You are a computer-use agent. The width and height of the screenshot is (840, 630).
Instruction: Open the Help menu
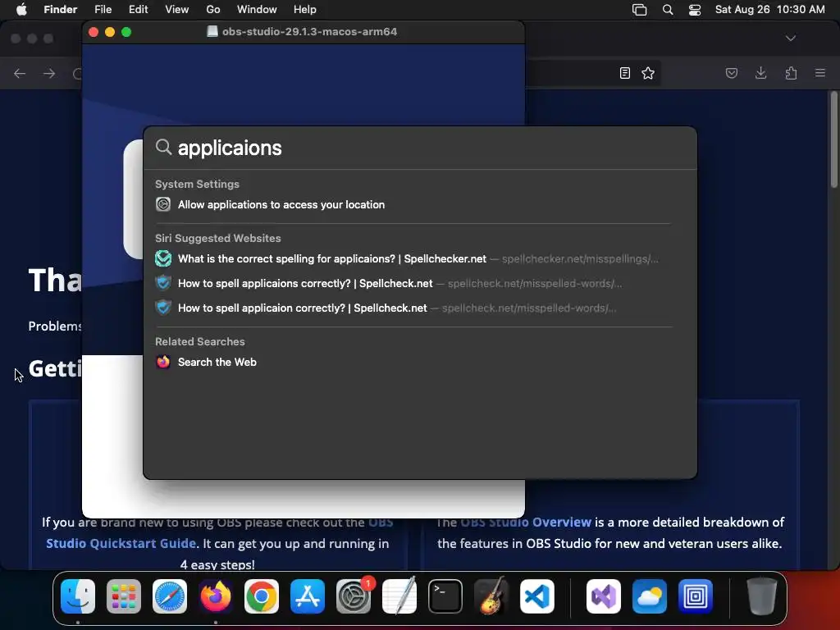pos(305,10)
